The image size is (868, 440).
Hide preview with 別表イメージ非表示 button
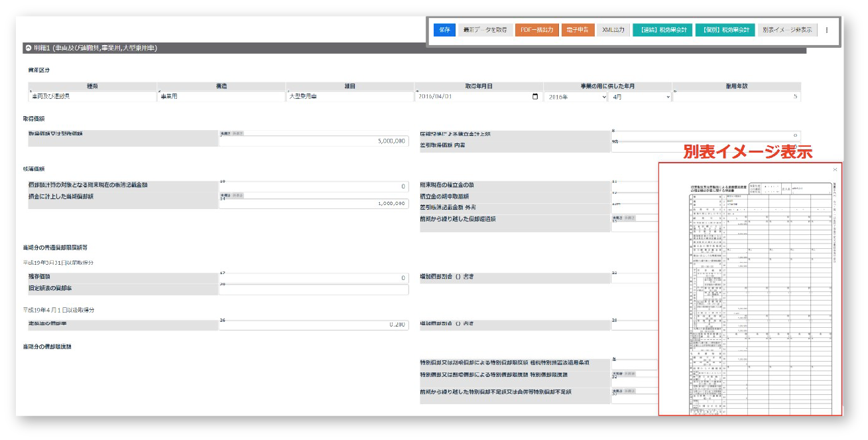[787, 30]
